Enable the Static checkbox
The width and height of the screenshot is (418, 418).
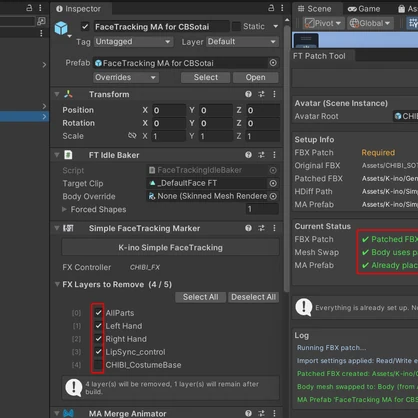[x=236, y=26]
